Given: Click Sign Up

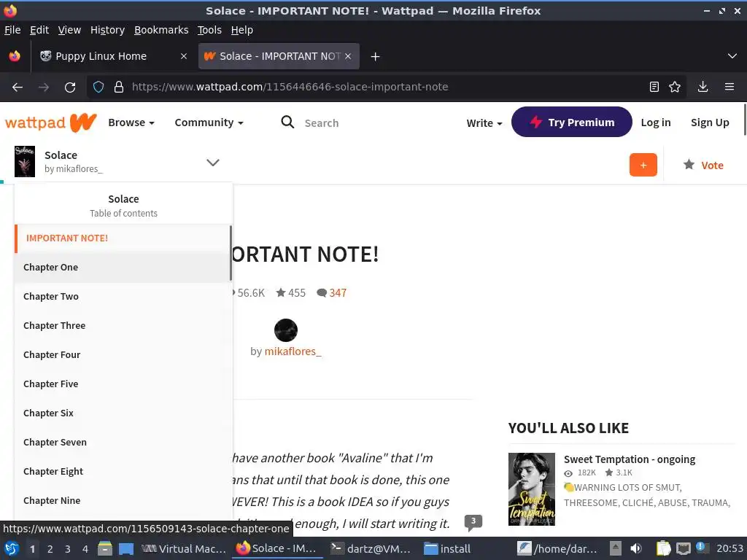Looking at the screenshot, I should tap(710, 122).
